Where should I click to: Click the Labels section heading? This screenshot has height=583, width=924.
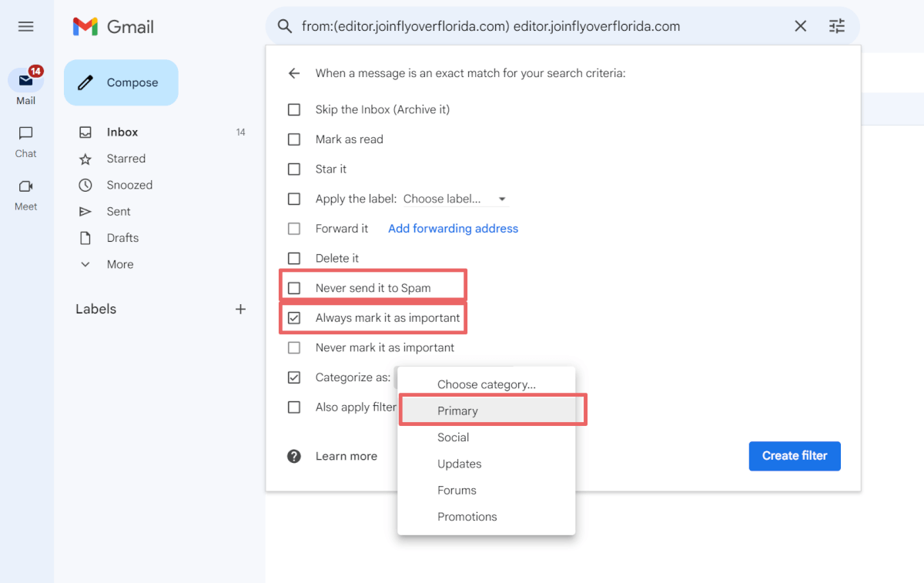pos(96,309)
